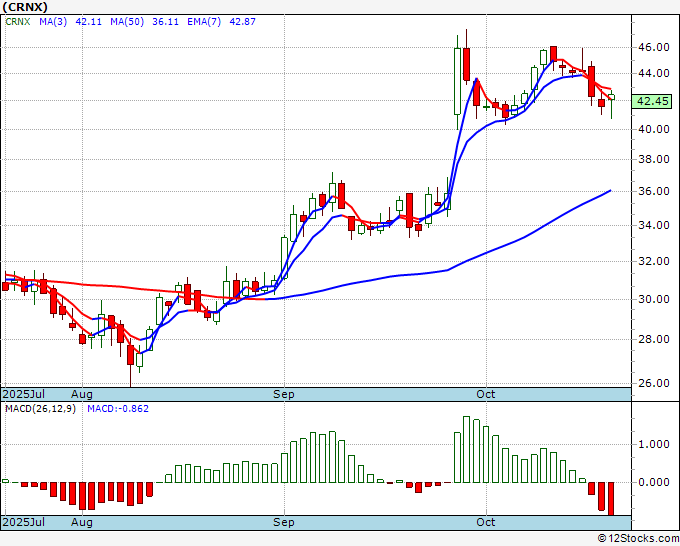Click the MA(3) value 42.11
This screenshot has height=546, width=680.
point(88,22)
